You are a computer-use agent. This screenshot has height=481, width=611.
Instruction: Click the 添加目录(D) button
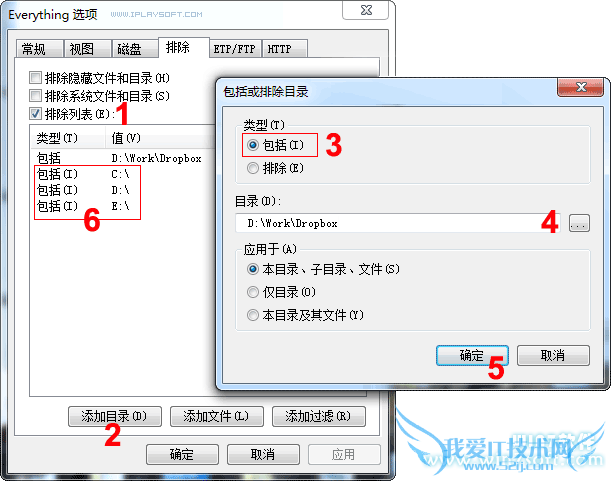click(115, 416)
